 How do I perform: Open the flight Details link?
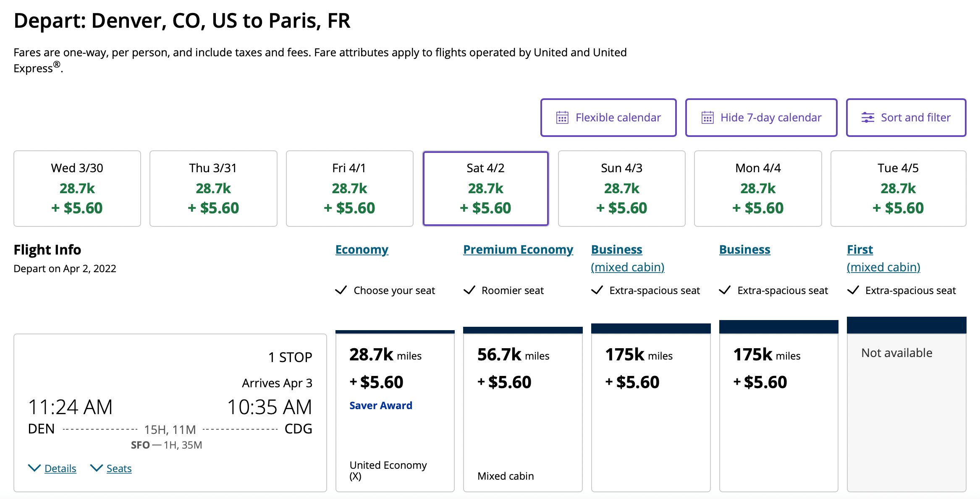(60, 468)
